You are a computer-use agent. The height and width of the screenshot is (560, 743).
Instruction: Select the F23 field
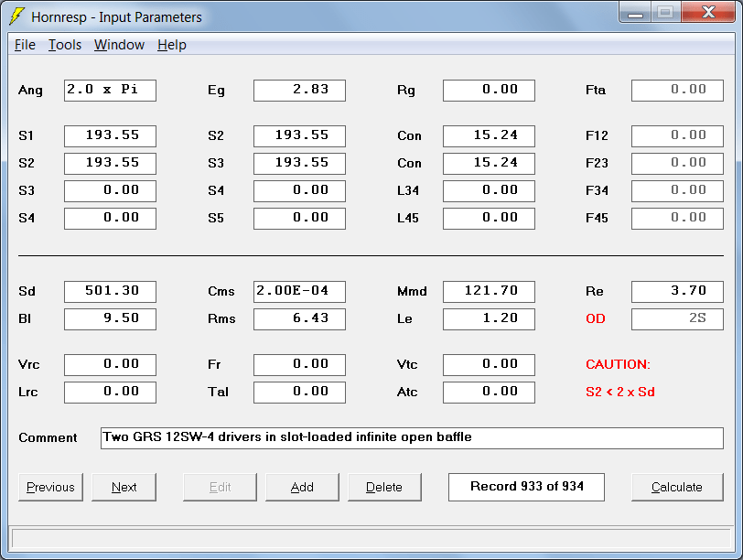tap(678, 164)
